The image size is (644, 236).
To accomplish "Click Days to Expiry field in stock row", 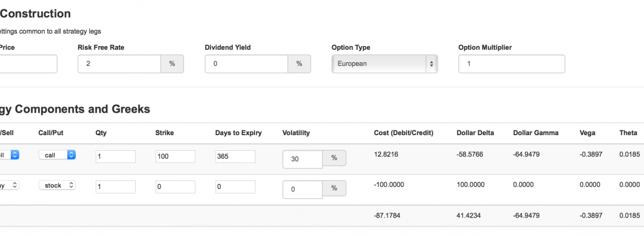I will pyautogui.click(x=235, y=187).
